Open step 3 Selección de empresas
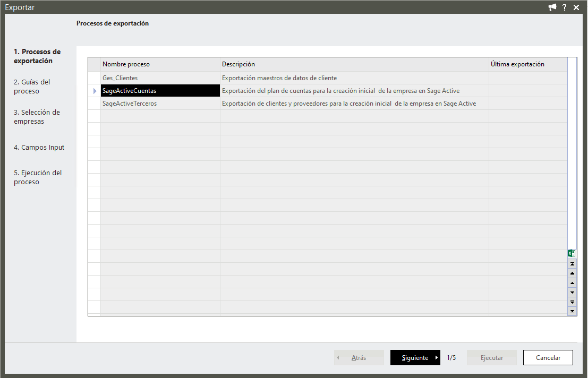588x378 pixels. click(x=37, y=117)
